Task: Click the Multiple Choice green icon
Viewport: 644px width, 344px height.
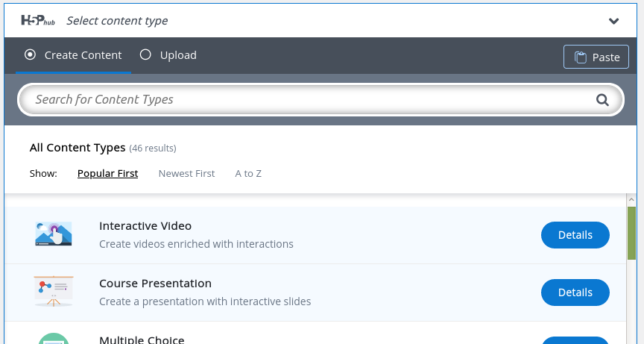Action: 54,338
